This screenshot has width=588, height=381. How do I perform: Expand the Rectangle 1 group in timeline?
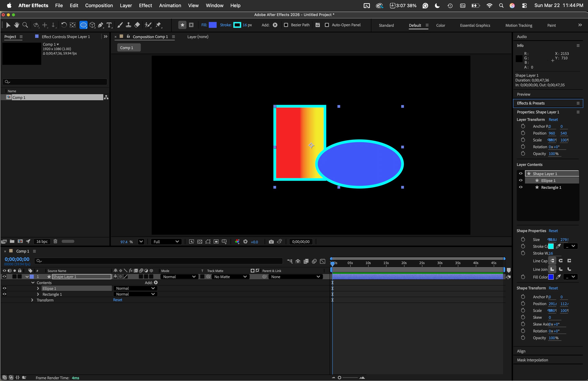38,294
